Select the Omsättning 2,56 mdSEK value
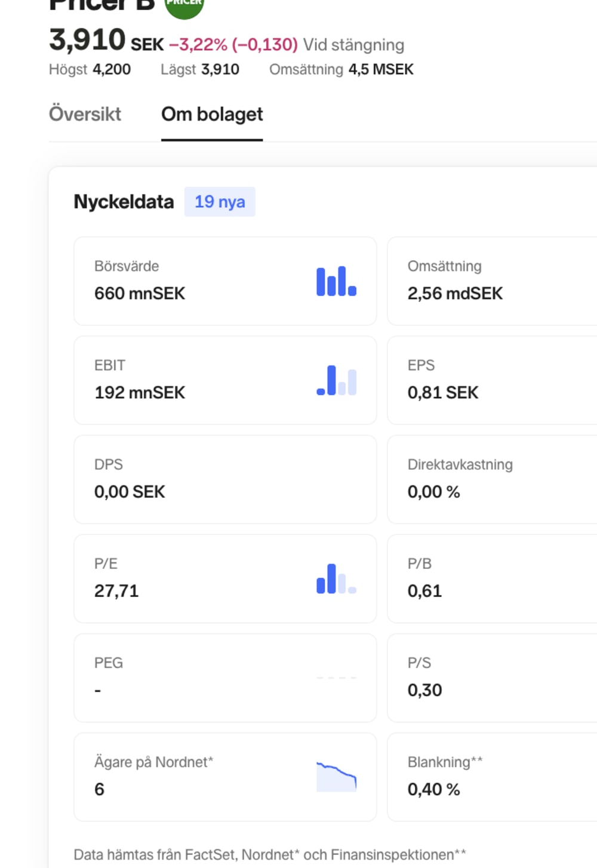 [x=455, y=293]
